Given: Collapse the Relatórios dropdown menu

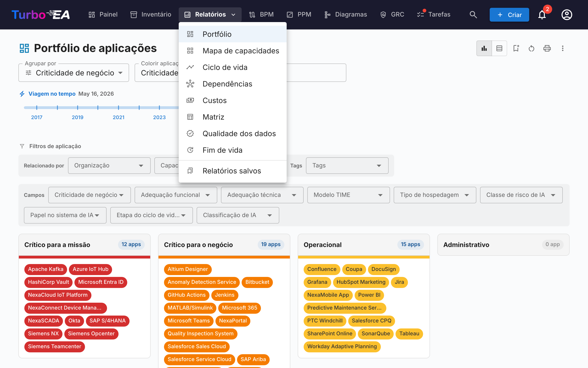Looking at the screenshot, I should click(x=210, y=14).
